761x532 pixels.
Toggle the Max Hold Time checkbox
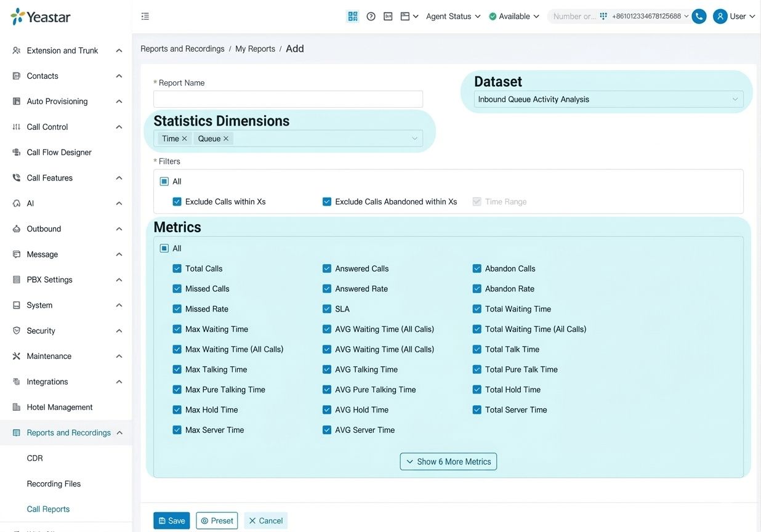click(x=177, y=410)
